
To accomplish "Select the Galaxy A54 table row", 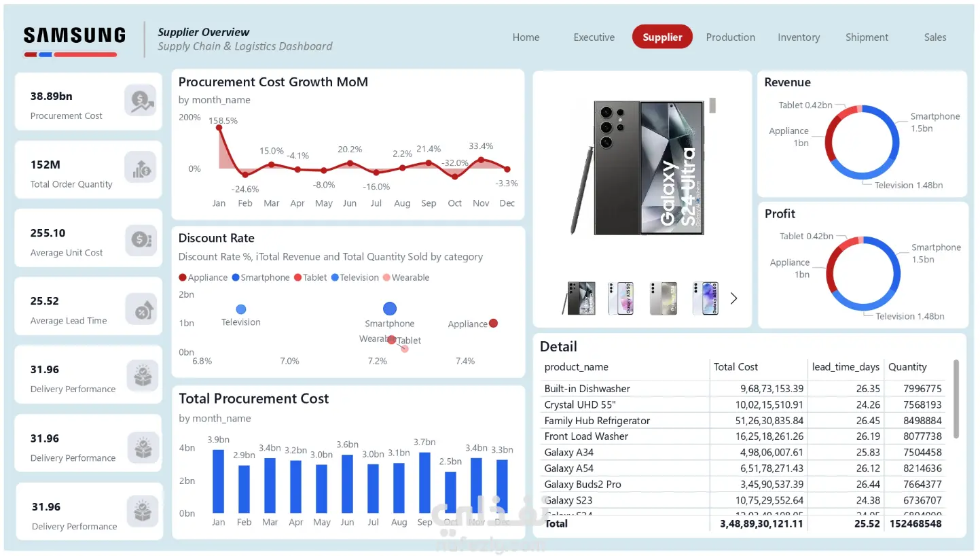I will click(744, 468).
